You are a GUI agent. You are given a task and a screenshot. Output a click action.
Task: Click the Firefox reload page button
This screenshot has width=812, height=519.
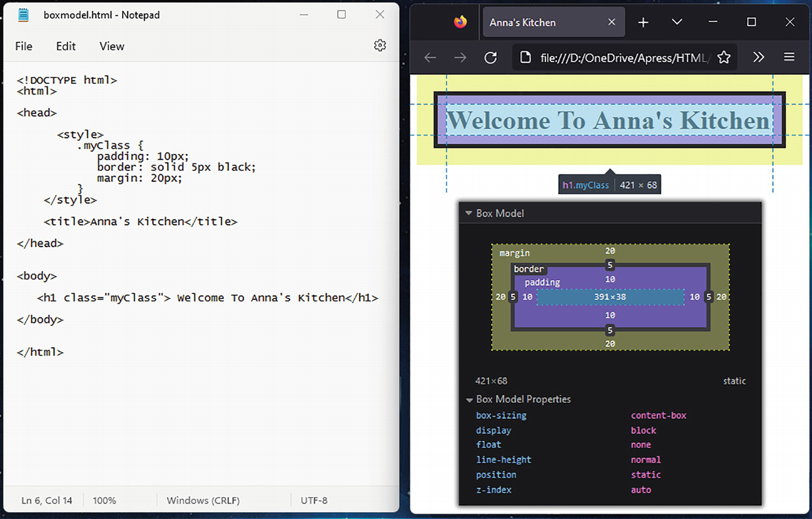tap(491, 57)
